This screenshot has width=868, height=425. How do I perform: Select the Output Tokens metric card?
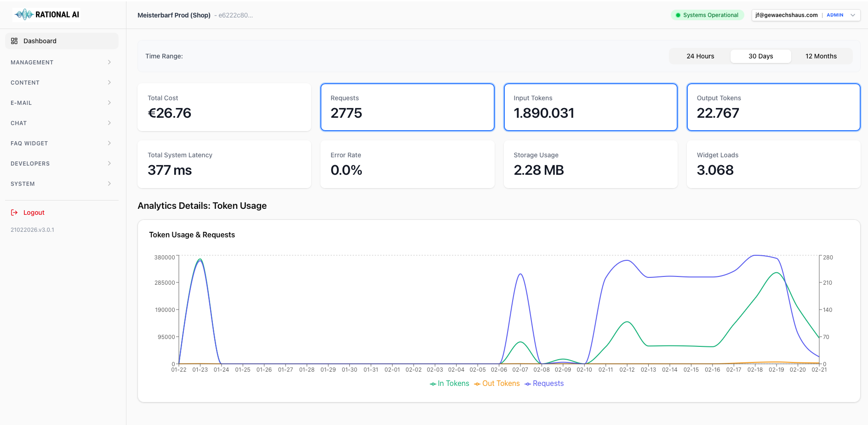tap(773, 107)
